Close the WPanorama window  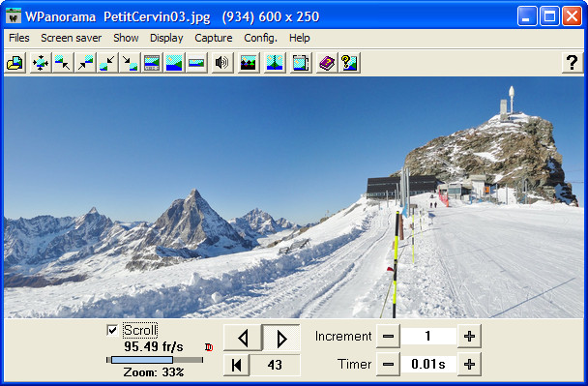point(572,16)
